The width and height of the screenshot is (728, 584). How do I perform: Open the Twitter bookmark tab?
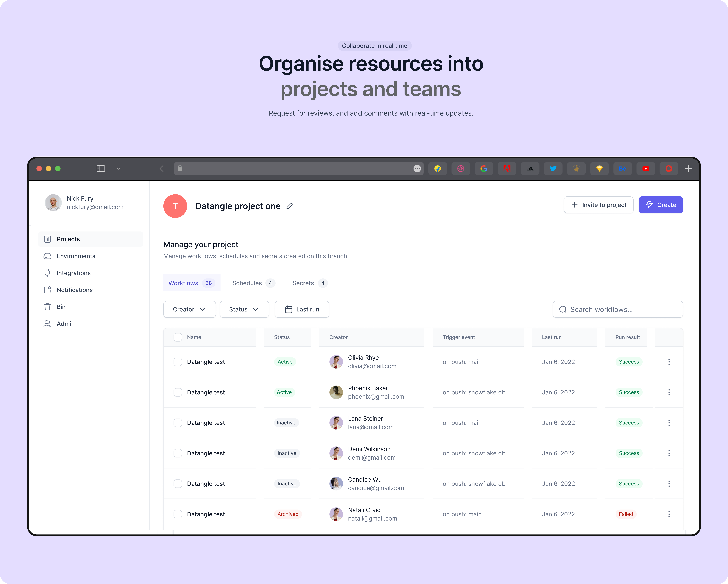(553, 168)
